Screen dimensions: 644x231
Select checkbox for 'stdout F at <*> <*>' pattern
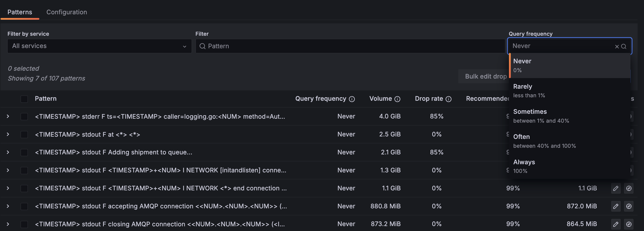tap(24, 134)
